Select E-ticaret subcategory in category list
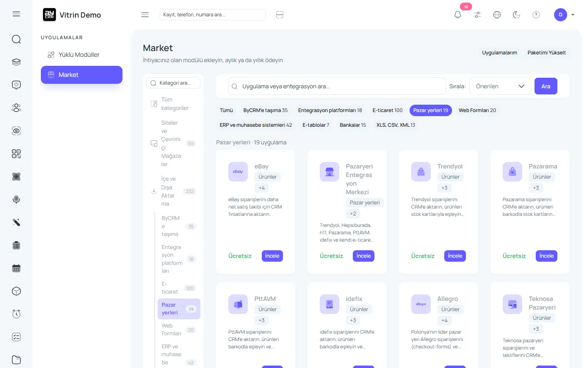Image resolution: width=588 pixels, height=368 pixels. coord(179,288)
